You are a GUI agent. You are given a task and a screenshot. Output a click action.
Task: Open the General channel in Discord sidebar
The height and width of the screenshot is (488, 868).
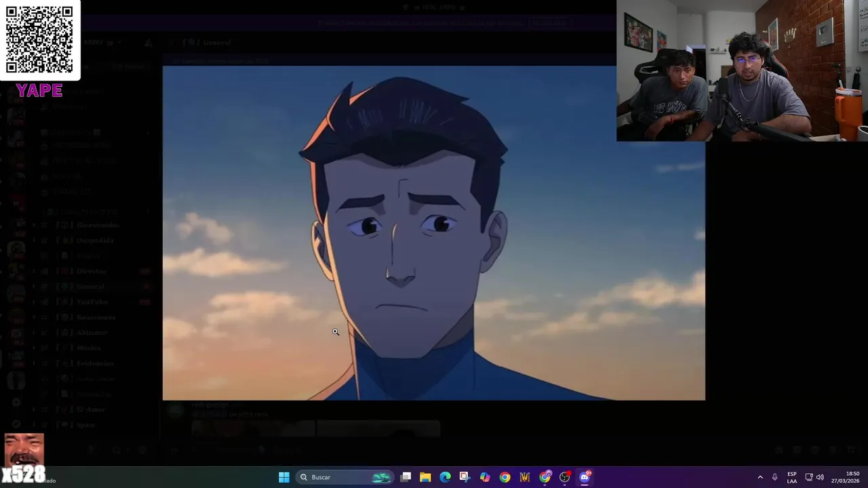point(91,287)
